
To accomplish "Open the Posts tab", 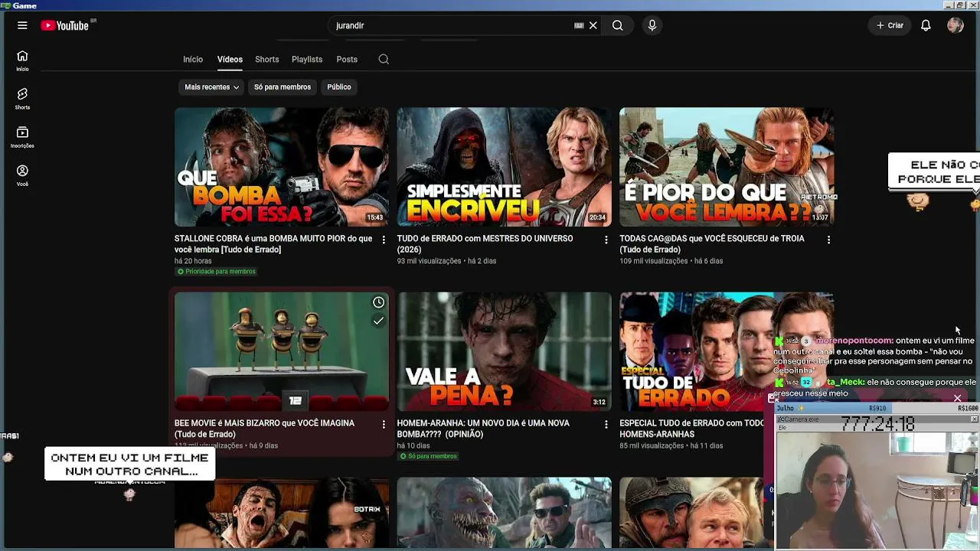I will pyautogui.click(x=347, y=59).
